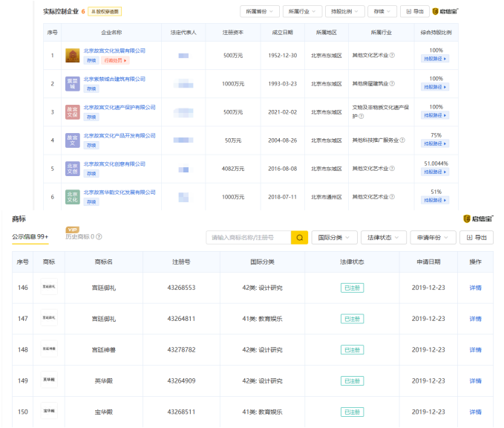Click help icon beside 其他文化艺术业 in row 5

coord(392,169)
